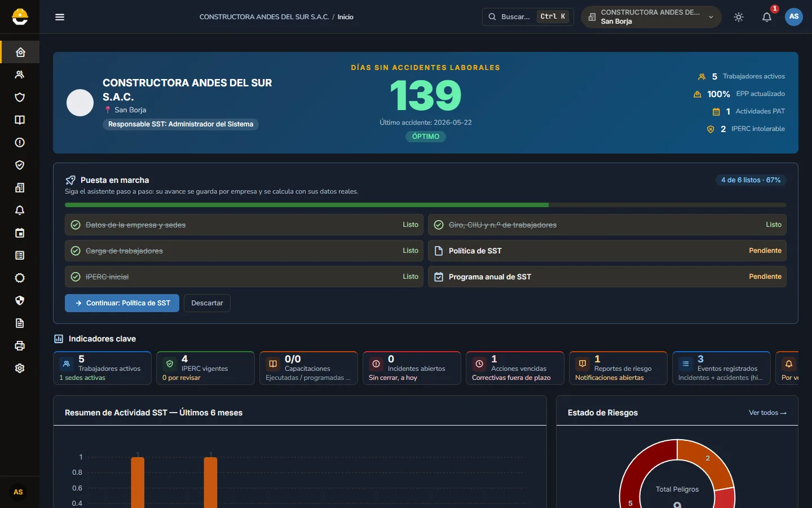Open the workers (people) sidebar icon
The width and height of the screenshot is (812, 508).
tap(20, 75)
